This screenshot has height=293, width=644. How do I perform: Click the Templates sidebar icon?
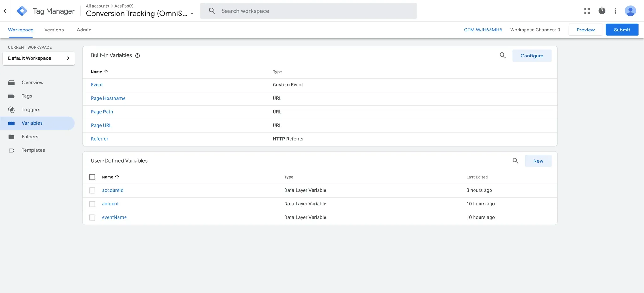pyautogui.click(x=12, y=150)
